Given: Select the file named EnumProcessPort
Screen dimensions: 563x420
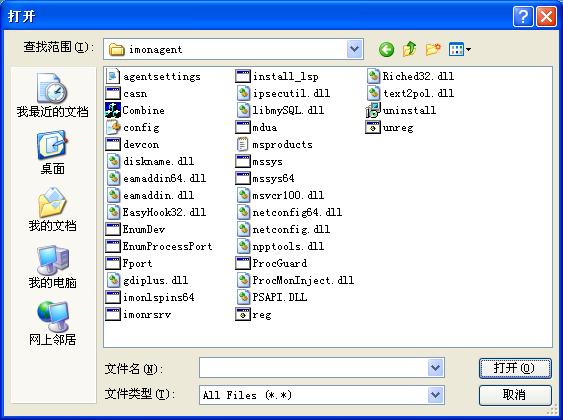Looking at the screenshot, I should [159, 246].
